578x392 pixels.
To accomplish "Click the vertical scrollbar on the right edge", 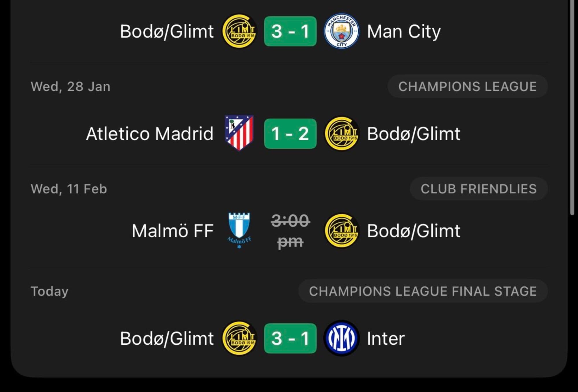I will (572, 107).
